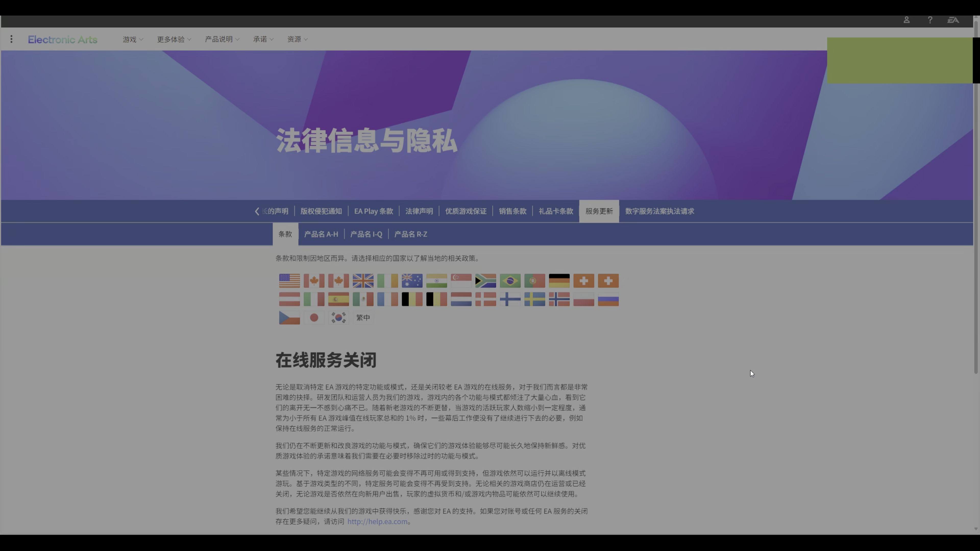Open the three-dot vertical menu
Image resolution: width=980 pixels, height=551 pixels.
[11, 39]
